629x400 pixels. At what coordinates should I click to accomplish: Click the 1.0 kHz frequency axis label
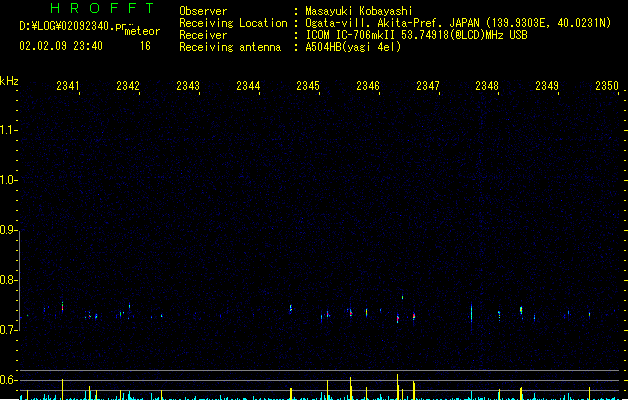pyautogui.click(x=8, y=179)
